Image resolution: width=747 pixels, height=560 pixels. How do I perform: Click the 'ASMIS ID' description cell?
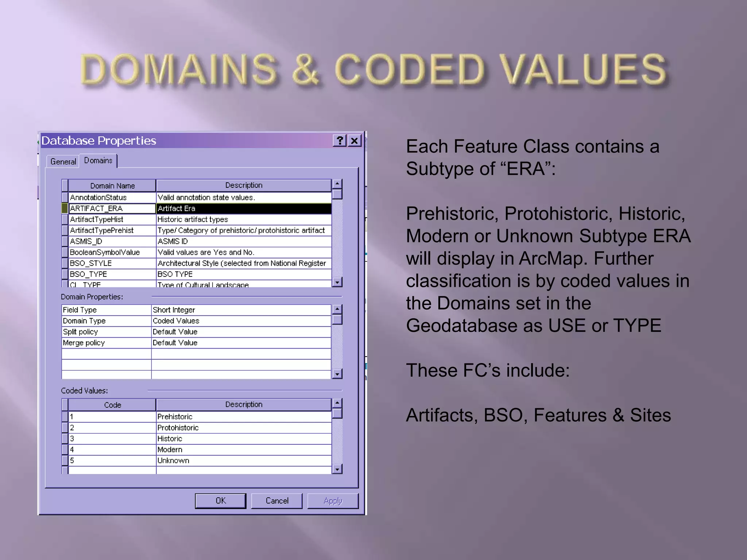click(x=244, y=241)
